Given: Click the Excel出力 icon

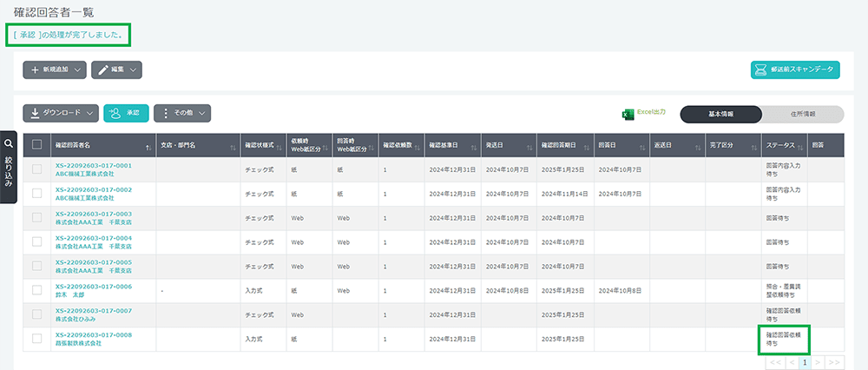Looking at the screenshot, I should click(628, 114).
